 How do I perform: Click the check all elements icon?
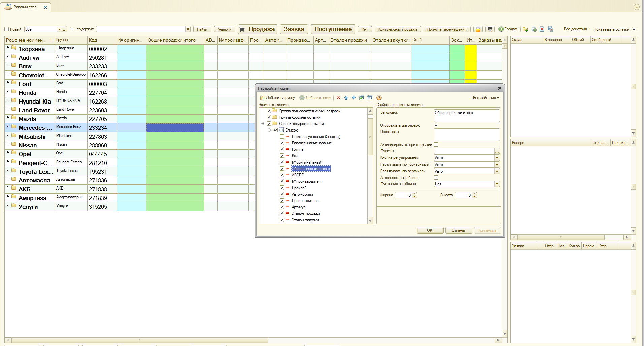tap(362, 98)
